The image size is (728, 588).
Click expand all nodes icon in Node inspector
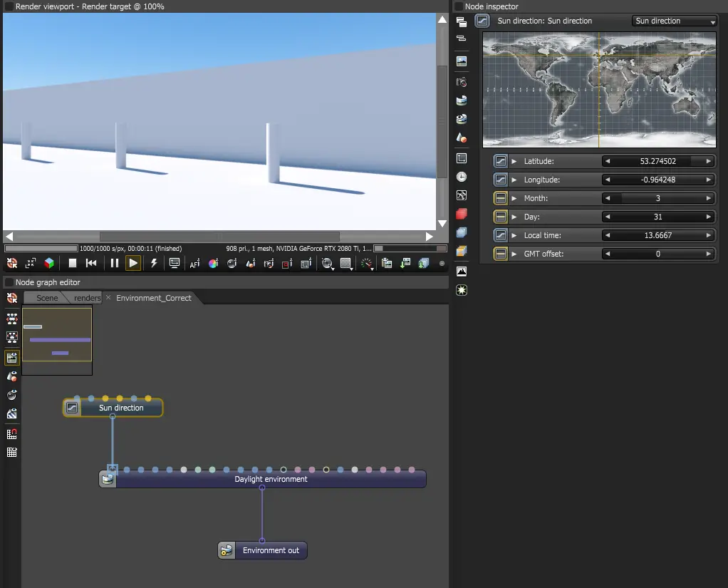click(462, 22)
